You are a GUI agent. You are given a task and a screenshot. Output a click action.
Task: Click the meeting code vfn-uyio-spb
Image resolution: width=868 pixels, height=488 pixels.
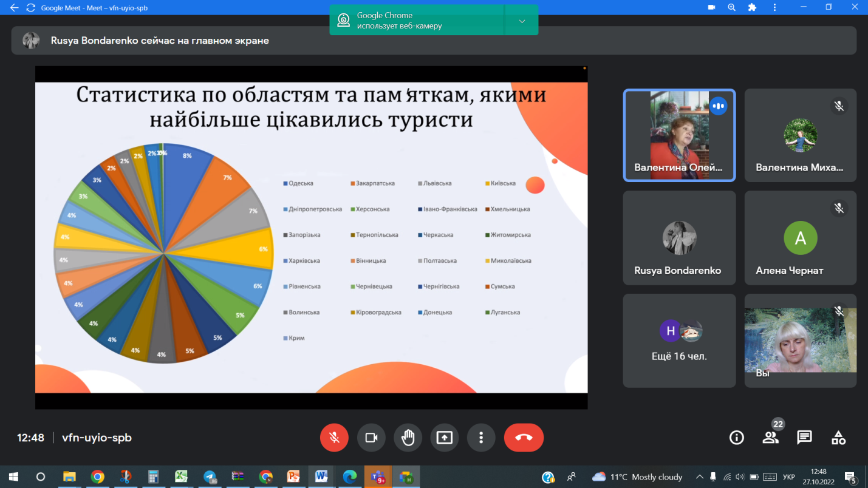pos(97,438)
